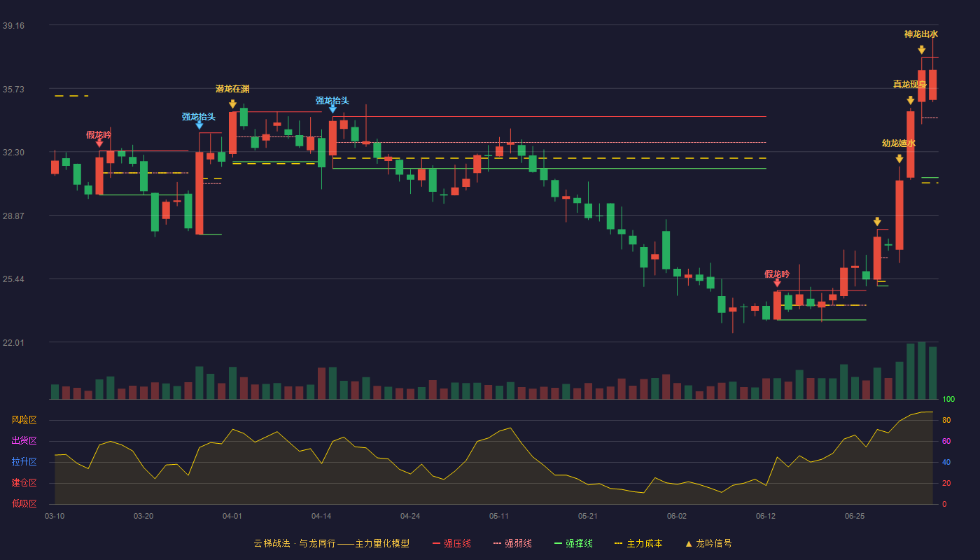Click the 32.30 price axis label
This screenshot has height=560, width=980.
pos(13,153)
